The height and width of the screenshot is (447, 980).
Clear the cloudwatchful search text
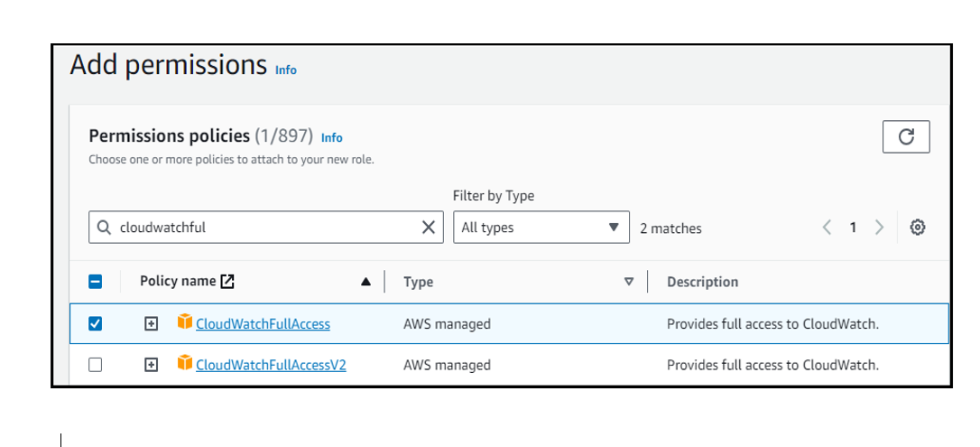coord(429,228)
